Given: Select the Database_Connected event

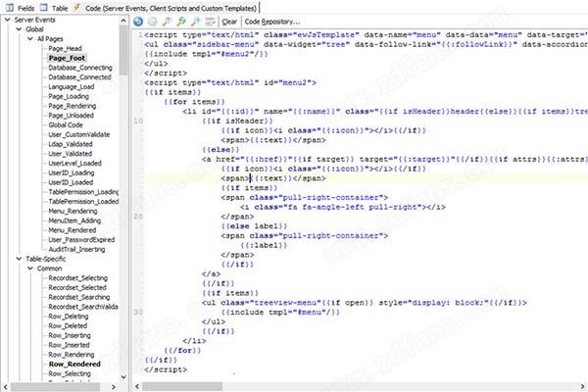Looking at the screenshot, I should [79, 76].
